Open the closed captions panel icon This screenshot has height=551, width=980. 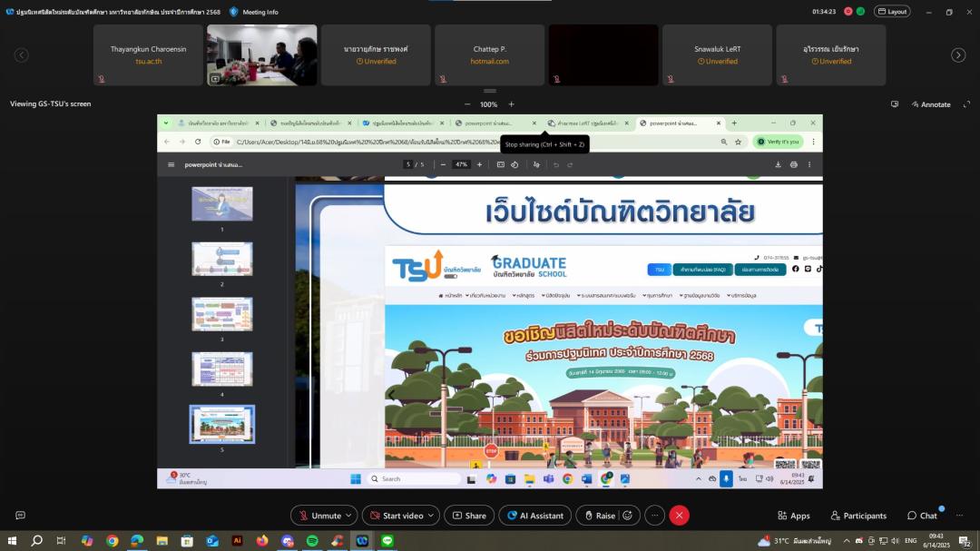click(x=21, y=516)
